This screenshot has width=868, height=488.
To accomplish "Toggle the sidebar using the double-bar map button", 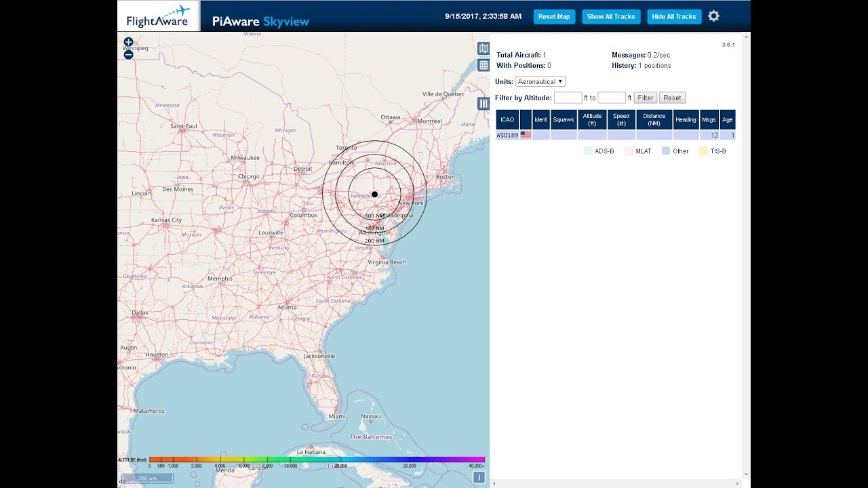I will 484,103.
